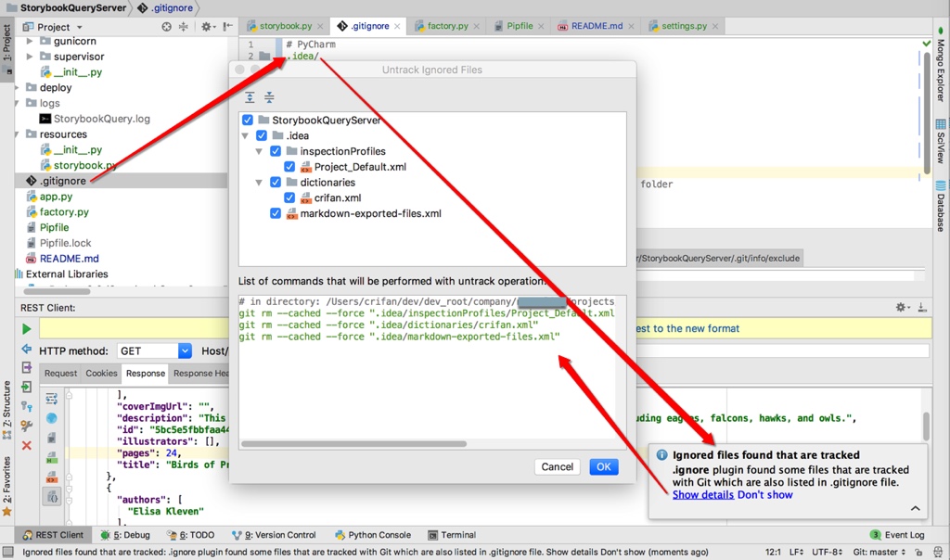Click the lock icon in status bar

[x=919, y=553]
